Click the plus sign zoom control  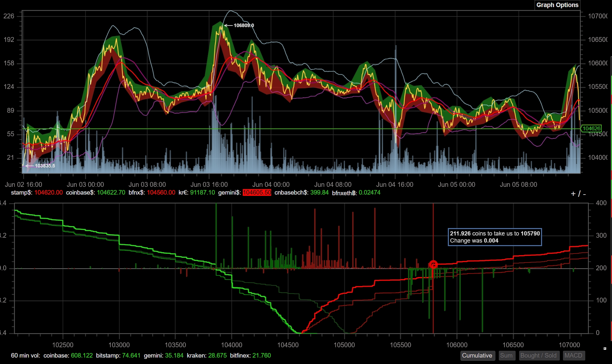573,194
